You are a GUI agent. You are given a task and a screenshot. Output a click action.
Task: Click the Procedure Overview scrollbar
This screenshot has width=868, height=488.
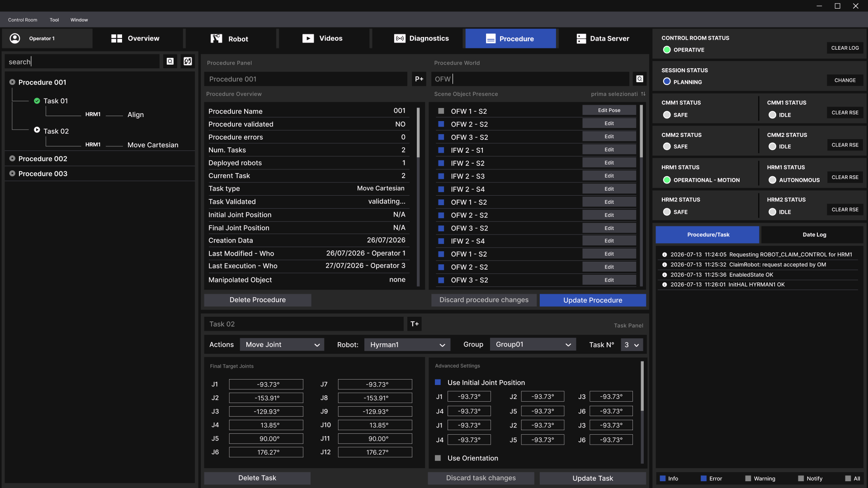point(418,132)
